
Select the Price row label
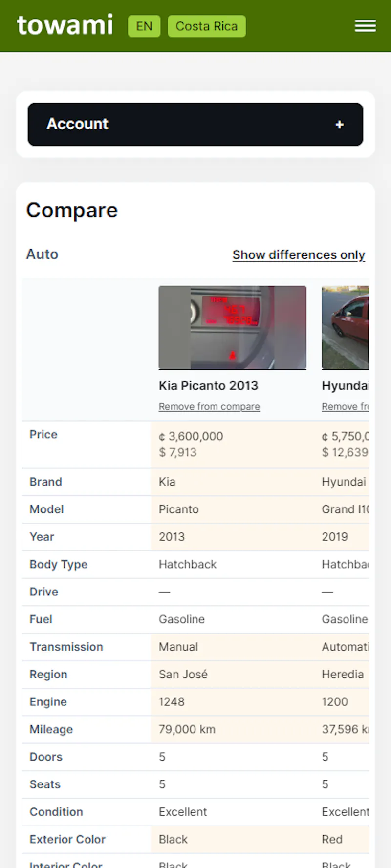pyautogui.click(x=43, y=434)
